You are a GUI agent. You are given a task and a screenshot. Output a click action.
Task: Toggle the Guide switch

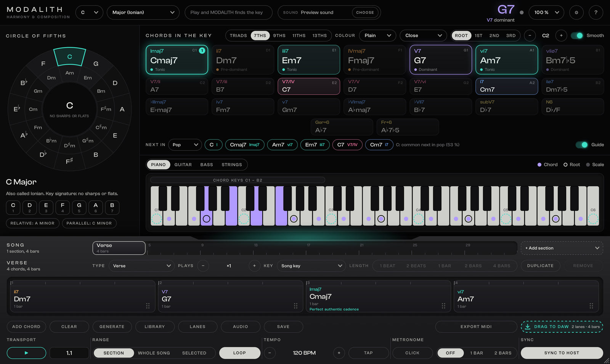[582, 145]
